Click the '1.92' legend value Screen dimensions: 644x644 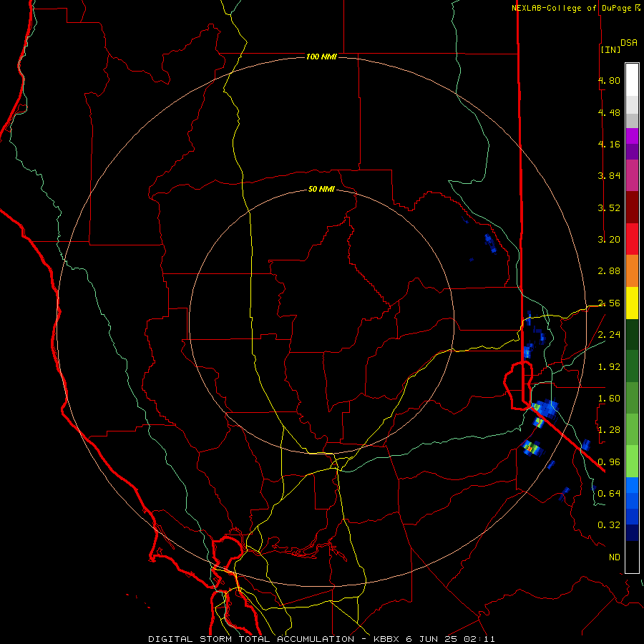click(610, 367)
